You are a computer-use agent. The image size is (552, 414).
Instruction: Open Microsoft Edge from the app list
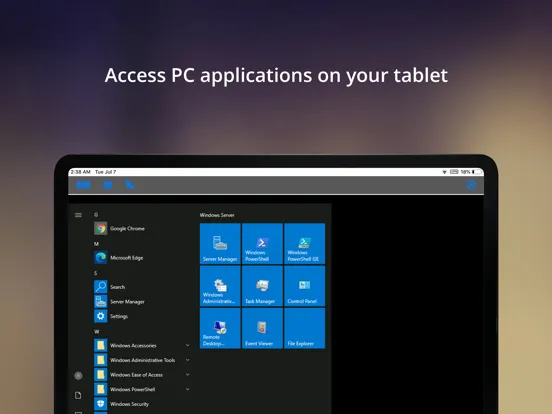tap(119, 258)
